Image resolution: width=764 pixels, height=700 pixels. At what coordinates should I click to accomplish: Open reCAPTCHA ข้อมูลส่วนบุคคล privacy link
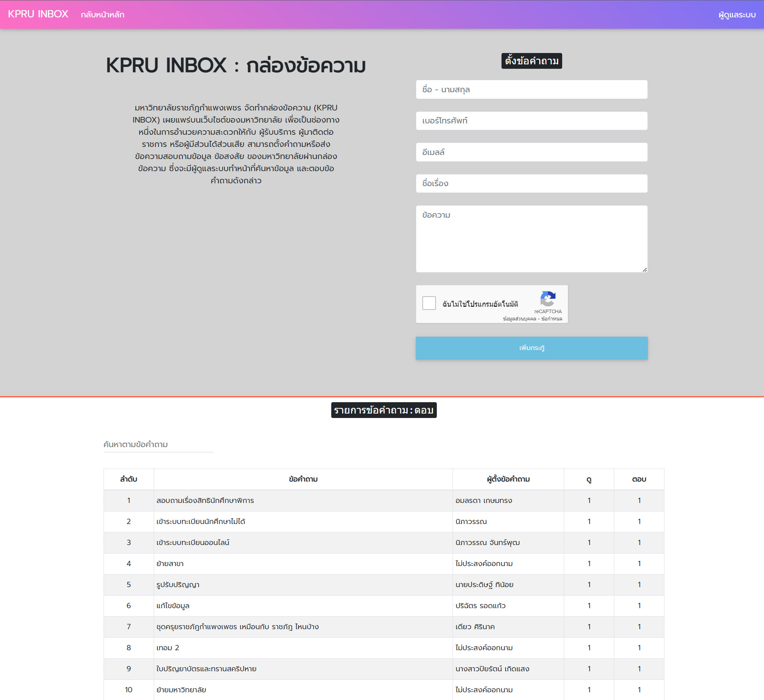(519, 319)
